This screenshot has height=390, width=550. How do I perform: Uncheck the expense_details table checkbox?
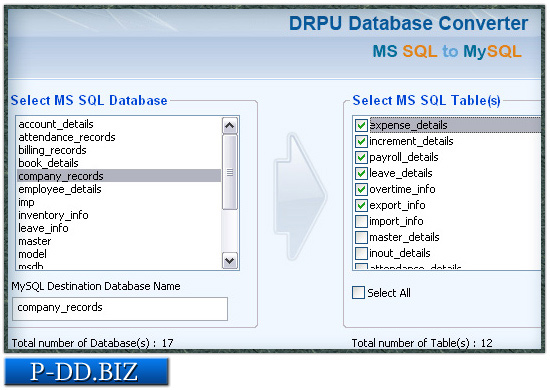click(x=361, y=125)
